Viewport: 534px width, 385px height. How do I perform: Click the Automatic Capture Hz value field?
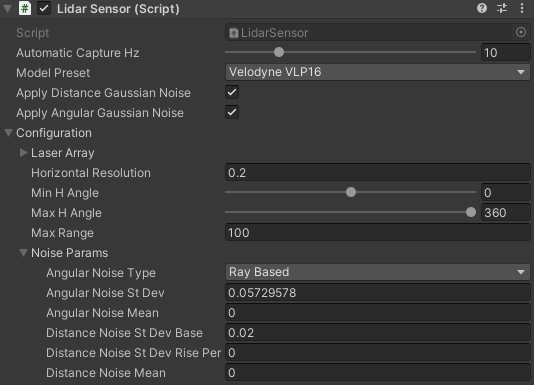tap(505, 52)
